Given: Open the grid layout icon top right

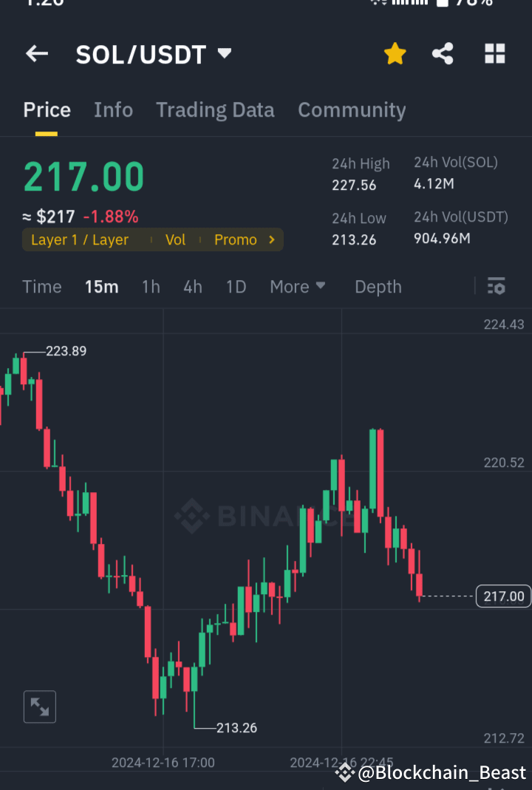Looking at the screenshot, I should coord(494,53).
